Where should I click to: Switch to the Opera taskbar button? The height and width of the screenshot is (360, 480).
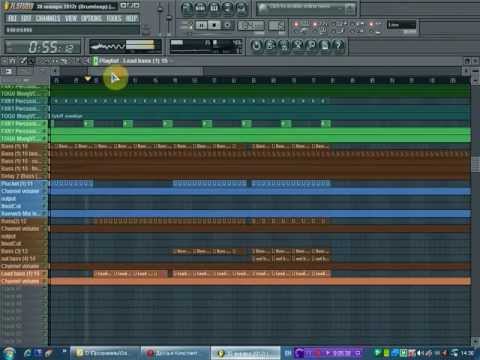coord(175,353)
